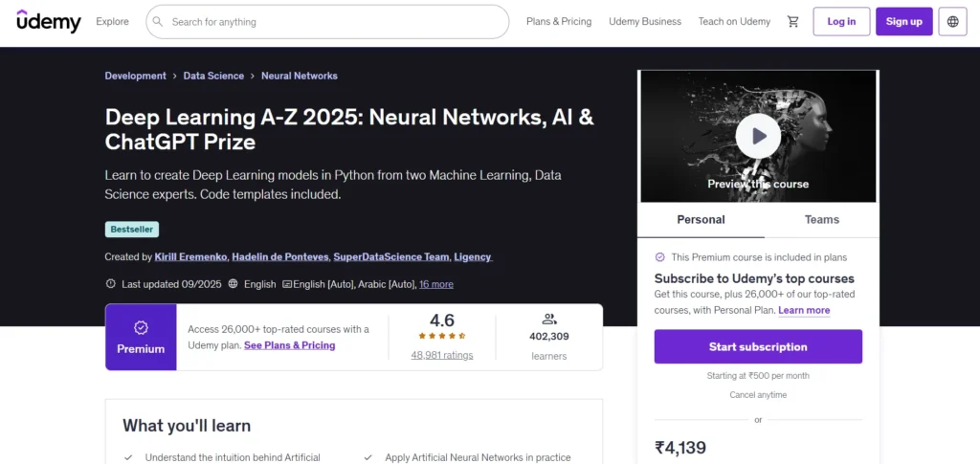
Task: Play the course preview video
Action: 758,136
